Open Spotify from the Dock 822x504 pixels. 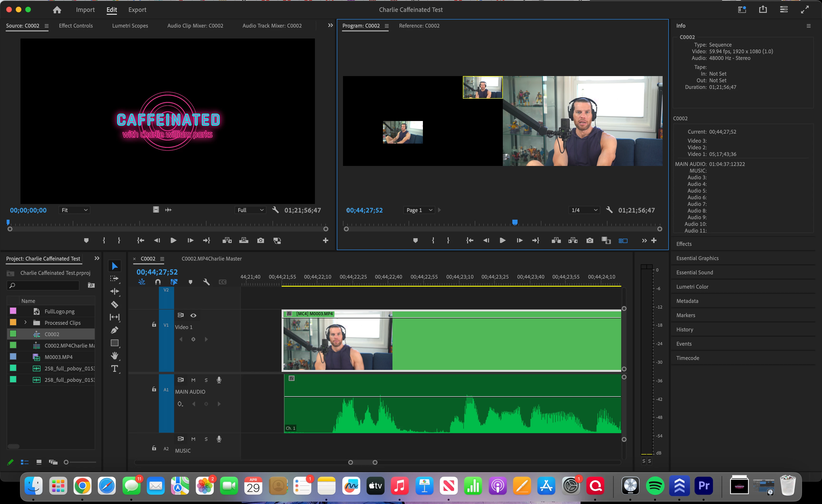[655, 486]
